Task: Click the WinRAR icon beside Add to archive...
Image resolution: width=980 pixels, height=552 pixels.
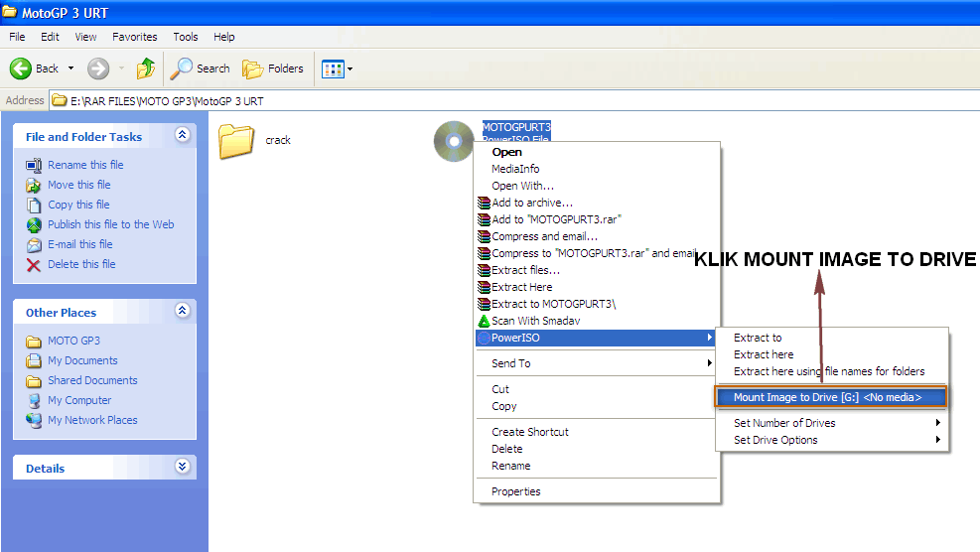Action: [484, 203]
